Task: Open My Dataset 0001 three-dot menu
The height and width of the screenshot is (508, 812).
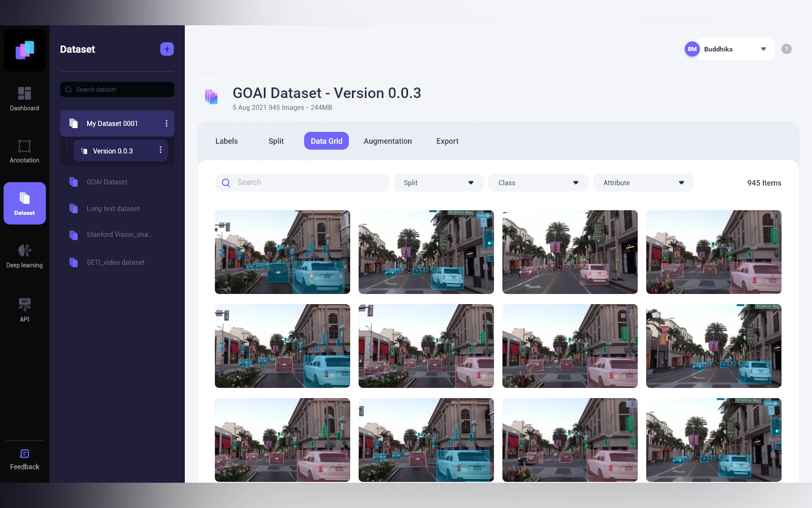Action: point(167,123)
